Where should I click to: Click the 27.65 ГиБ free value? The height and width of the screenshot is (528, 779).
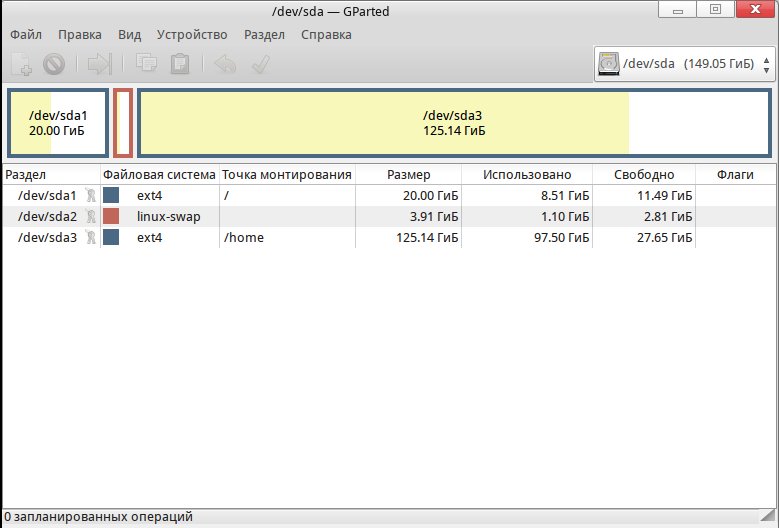tap(665, 237)
